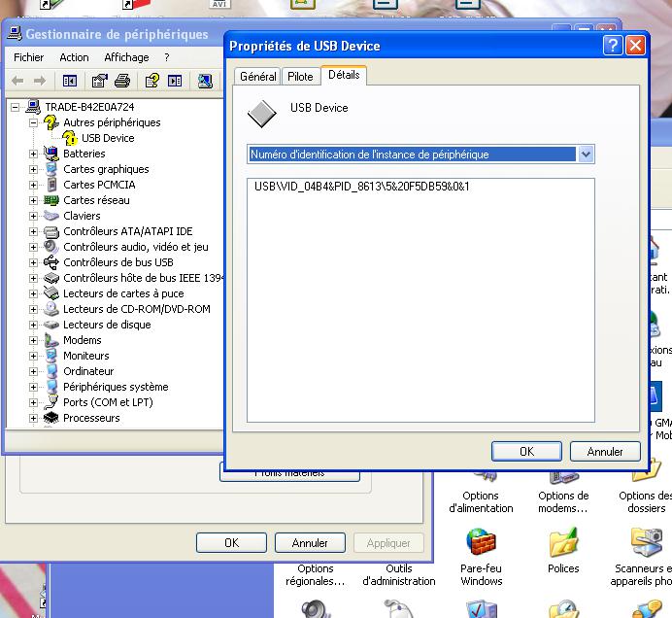
Task: Close the USB Device properties dialog
Action: [635, 45]
